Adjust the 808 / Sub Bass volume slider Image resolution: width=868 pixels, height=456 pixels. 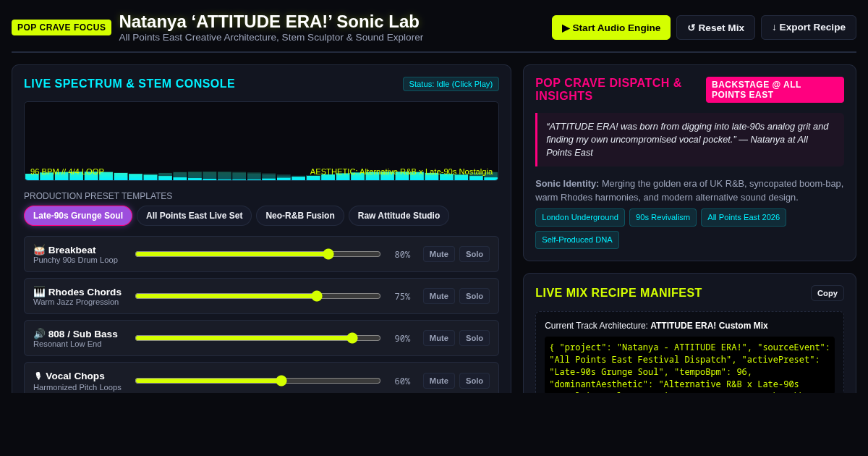pos(258,338)
